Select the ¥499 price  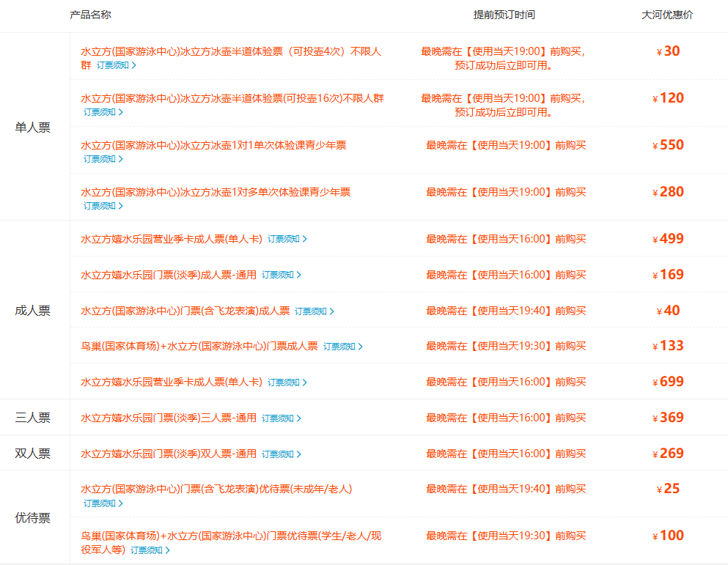pyautogui.click(x=668, y=239)
